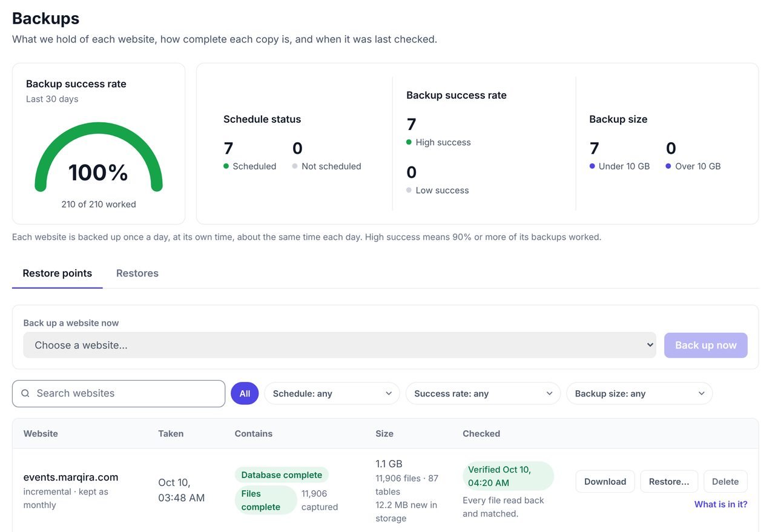Click the 210 of 210 worked text
The width and height of the screenshot is (775, 532).
coord(99,205)
